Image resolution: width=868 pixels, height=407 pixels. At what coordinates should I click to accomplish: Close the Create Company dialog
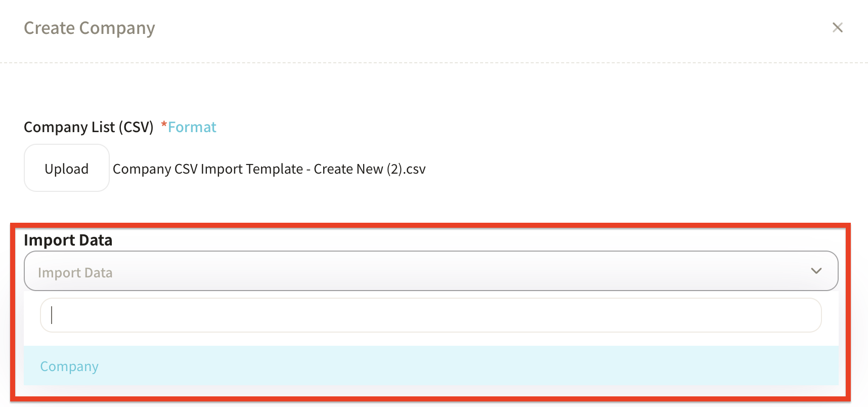point(837,27)
